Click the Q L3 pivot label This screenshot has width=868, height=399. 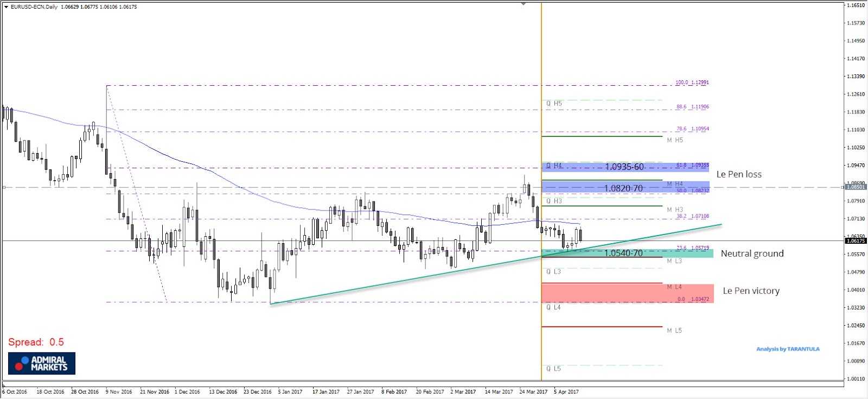553,271
